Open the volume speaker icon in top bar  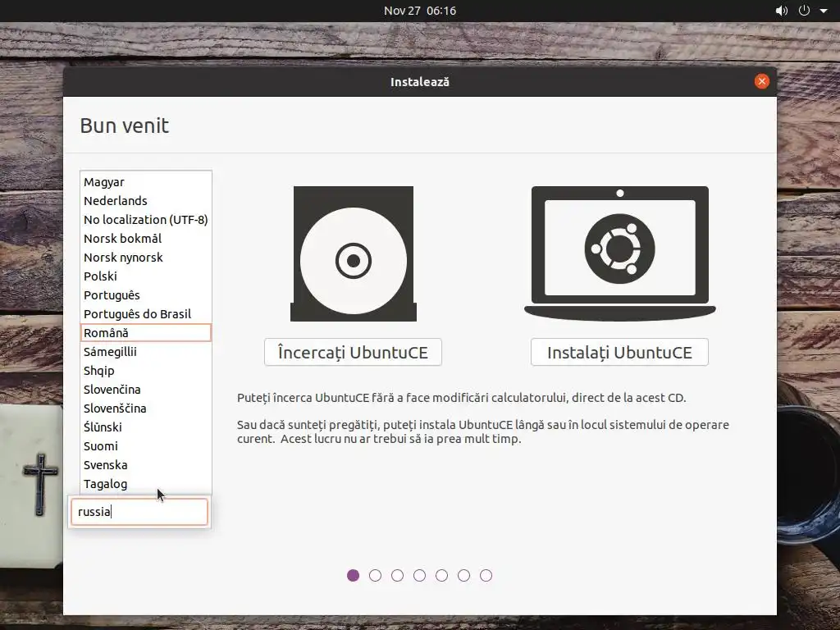tap(782, 11)
